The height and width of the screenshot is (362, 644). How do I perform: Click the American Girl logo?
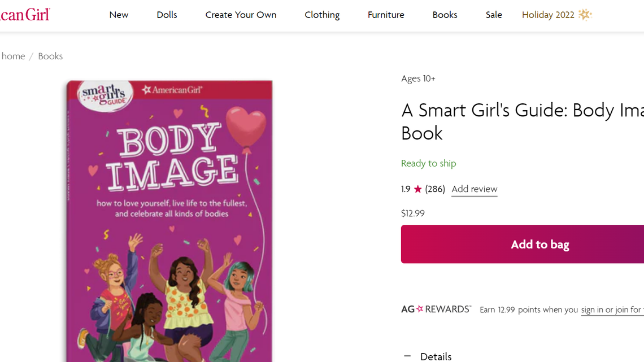click(x=25, y=15)
